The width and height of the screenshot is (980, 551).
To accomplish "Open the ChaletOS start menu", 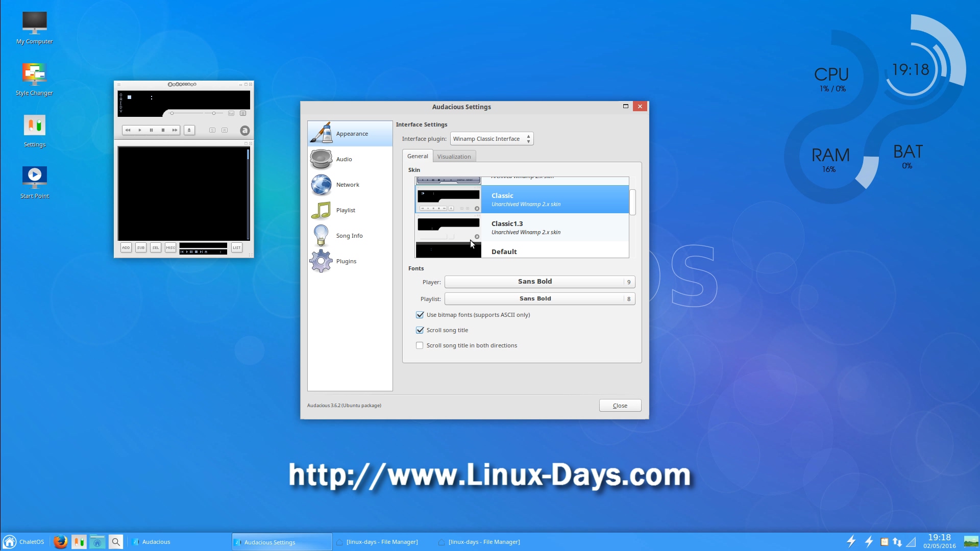I will coord(23,542).
